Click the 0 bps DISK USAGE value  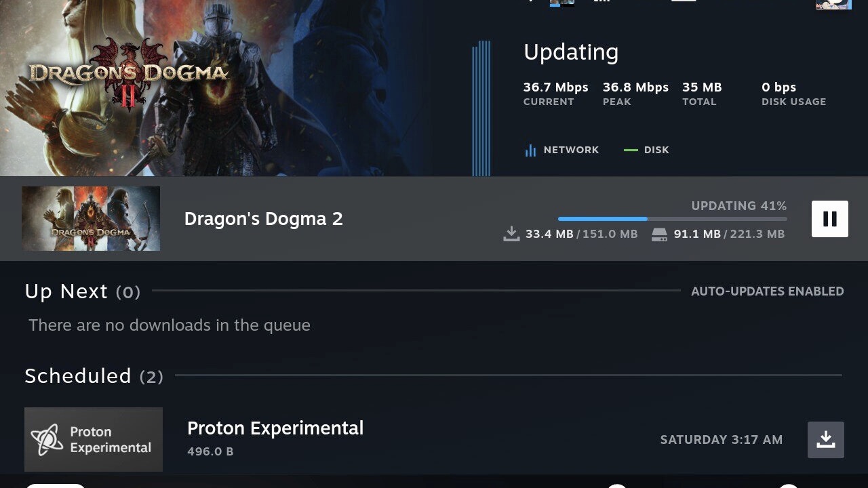(778, 87)
